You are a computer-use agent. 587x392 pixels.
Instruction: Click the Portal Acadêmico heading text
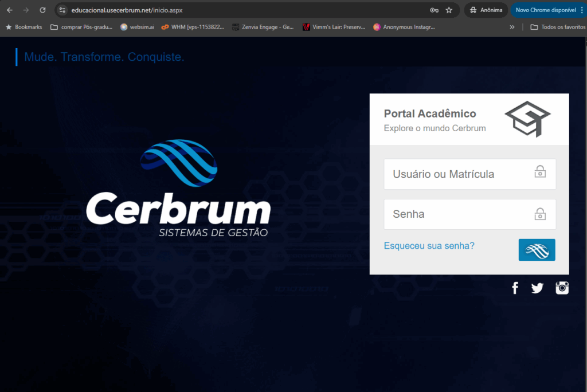(430, 113)
